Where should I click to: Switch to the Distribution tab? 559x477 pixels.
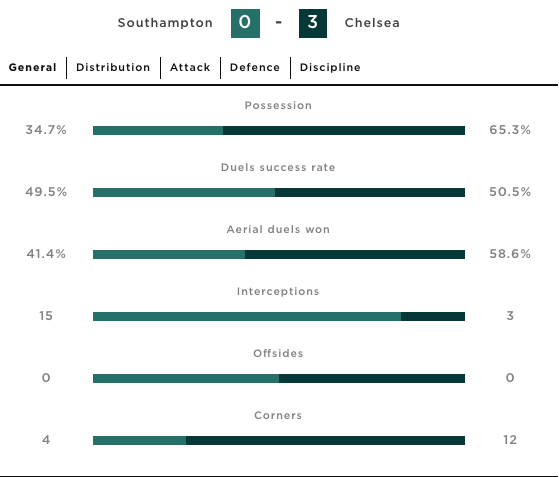tap(113, 67)
